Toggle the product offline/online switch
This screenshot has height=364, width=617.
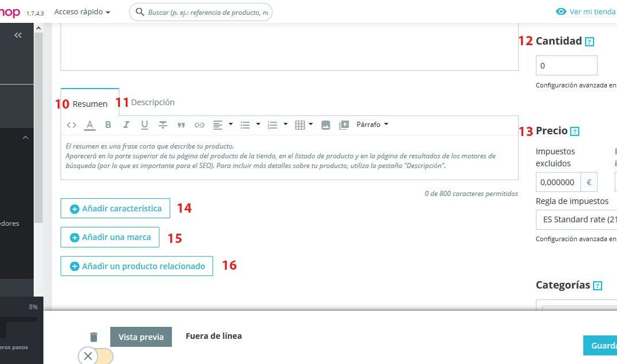[x=95, y=357]
